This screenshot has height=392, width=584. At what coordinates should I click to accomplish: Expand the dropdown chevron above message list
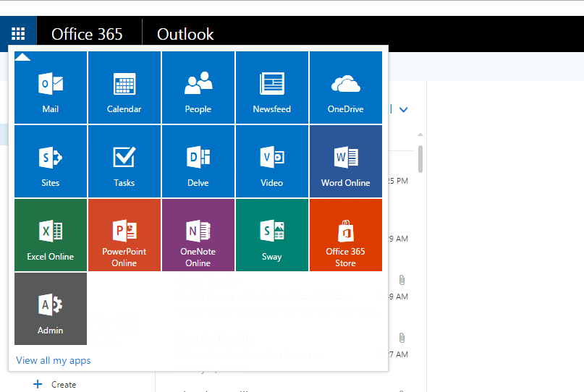(x=404, y=110)
